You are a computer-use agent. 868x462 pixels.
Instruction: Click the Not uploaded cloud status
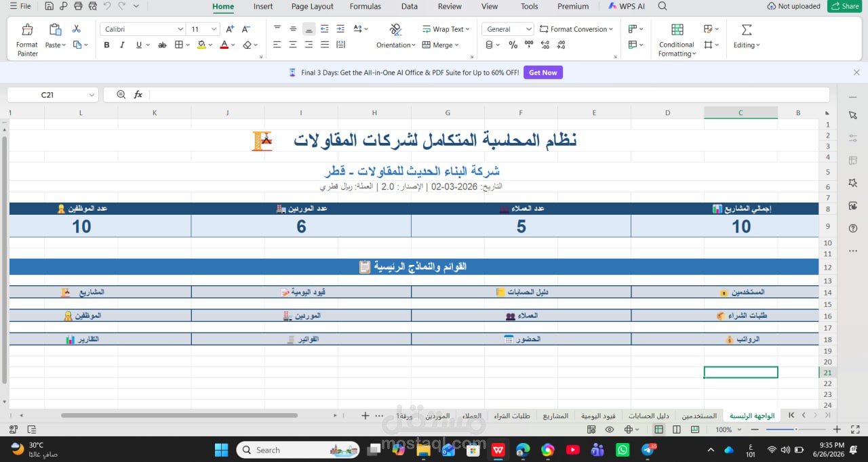793,6
